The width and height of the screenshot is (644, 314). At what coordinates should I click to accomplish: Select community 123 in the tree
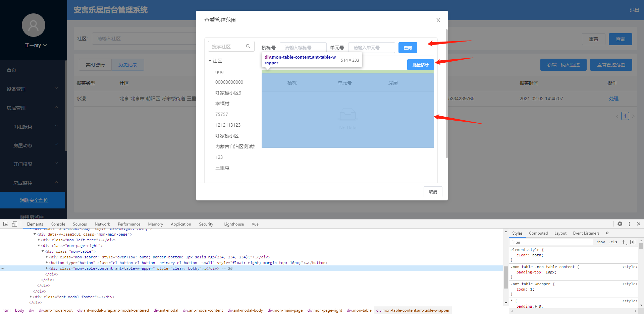pos(219,157)
